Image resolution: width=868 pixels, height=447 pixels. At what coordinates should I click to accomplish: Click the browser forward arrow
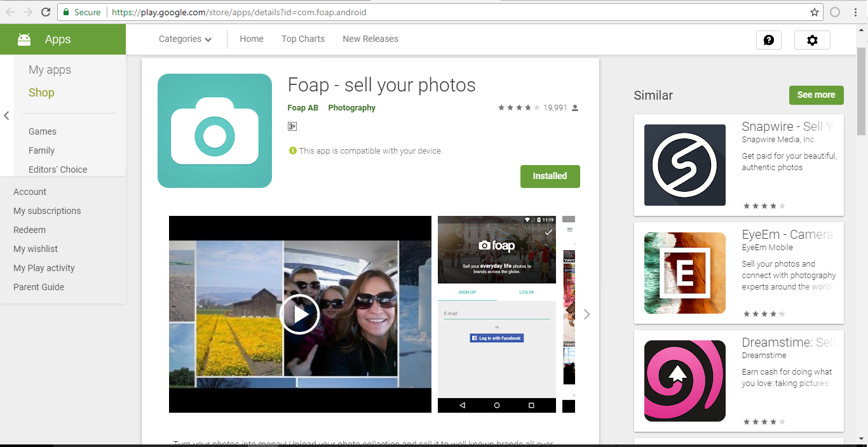click(x=28, y=12)
